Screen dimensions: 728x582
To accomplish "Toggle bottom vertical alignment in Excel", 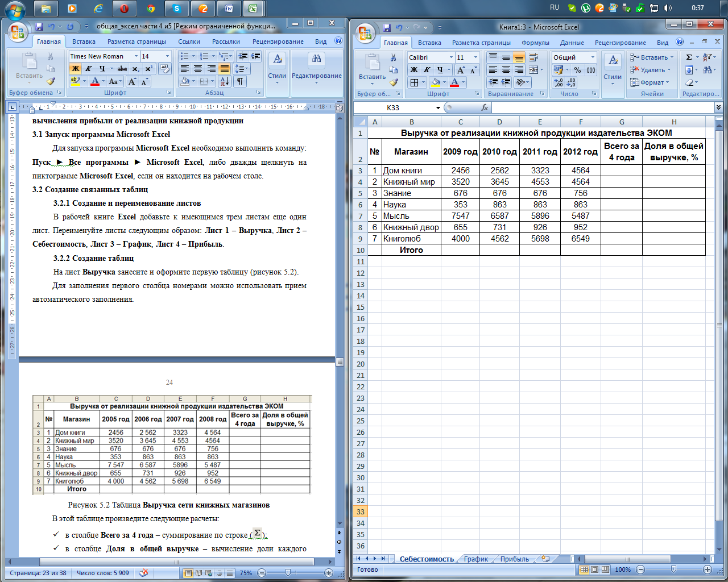I will coord(519,57).
